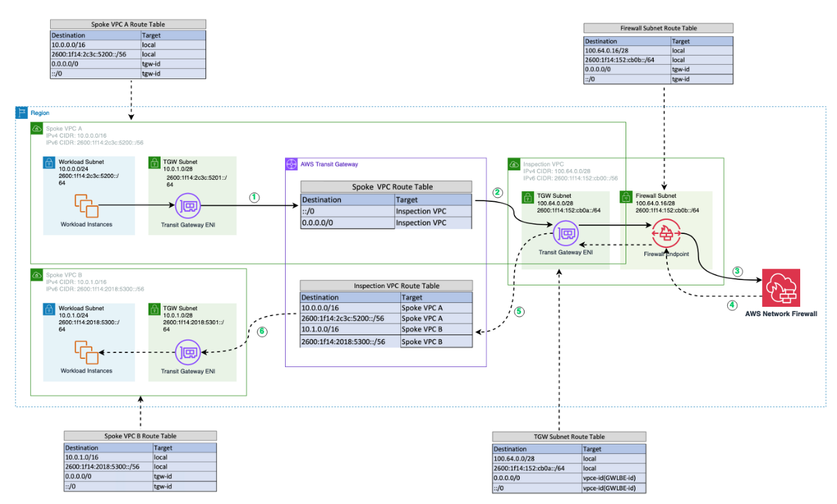The height and width of the screenshot is (504, 837).
Task: Click the AWS Network Firewall label text
Action: pyautogui.click(x=781, y=313)
